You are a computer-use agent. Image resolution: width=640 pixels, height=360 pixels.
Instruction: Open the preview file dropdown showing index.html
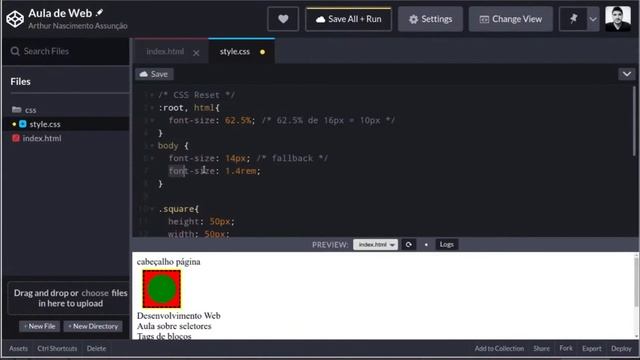(376, 244)
